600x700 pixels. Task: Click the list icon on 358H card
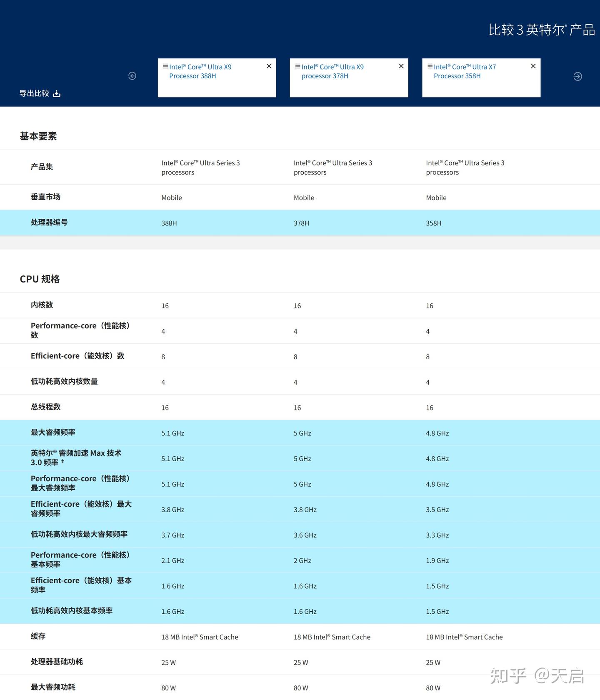point(430,66)
